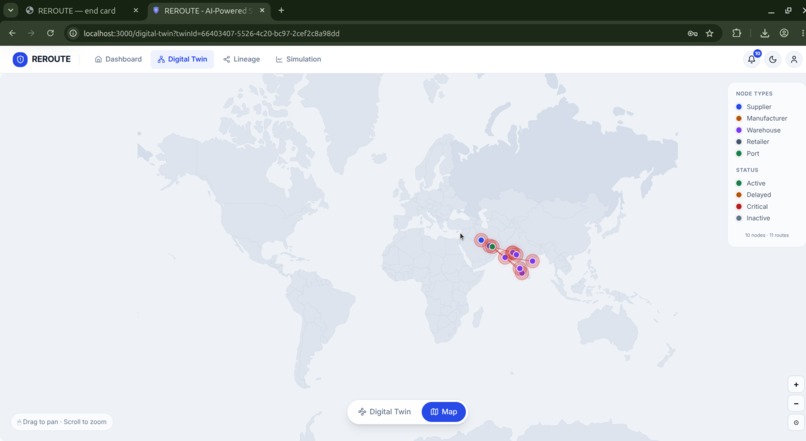Click 'Manufacturer' in the legend
Image resolution: width=806 pixels, height=441 pixels.
766,118
